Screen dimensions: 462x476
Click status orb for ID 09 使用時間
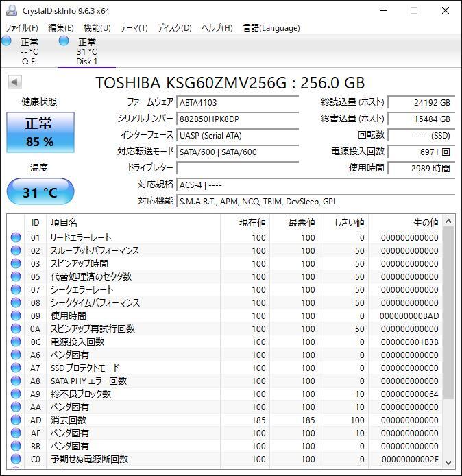pyautogui.click(x=16, y=316)
